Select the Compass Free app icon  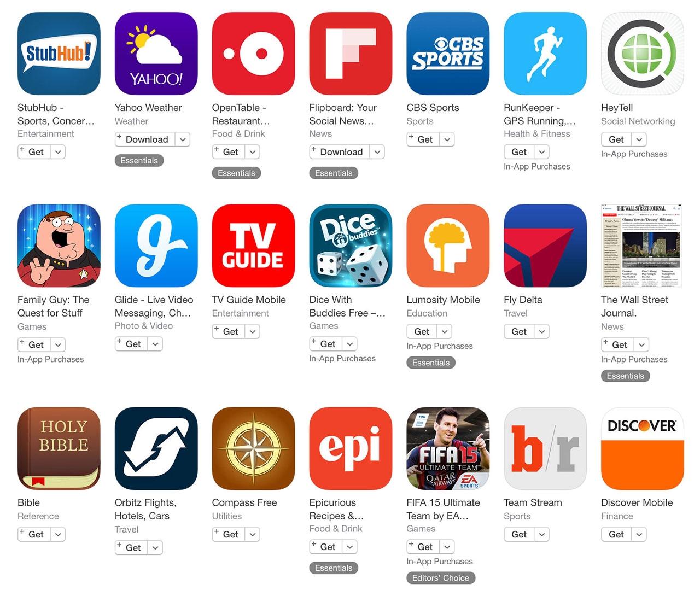tap(253, 448)
